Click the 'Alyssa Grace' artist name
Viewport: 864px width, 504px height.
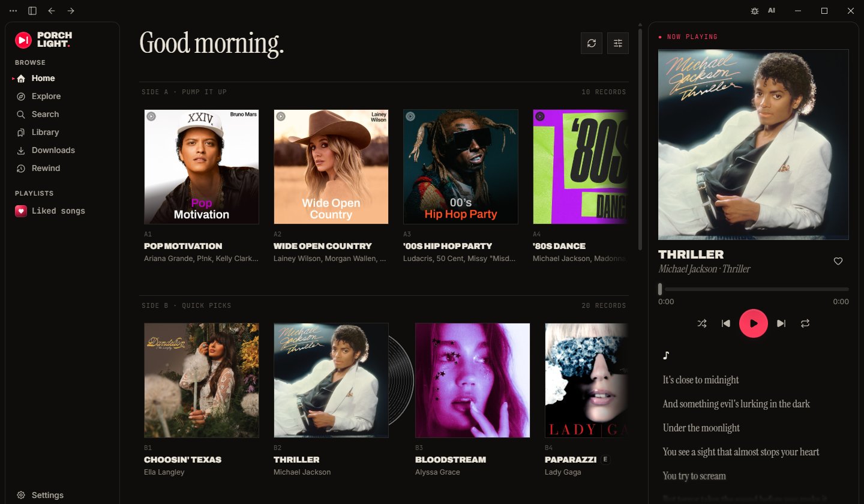[x=437, y=472]
